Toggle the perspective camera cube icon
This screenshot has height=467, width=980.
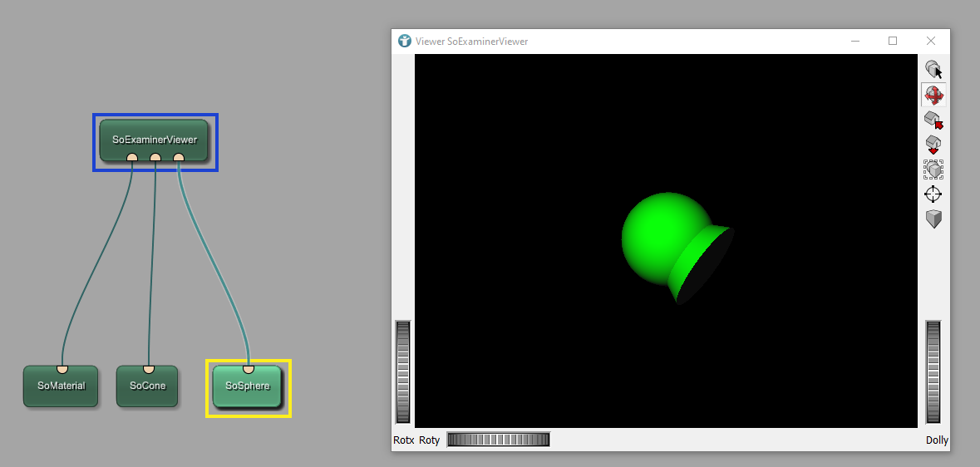coord(933,219)
